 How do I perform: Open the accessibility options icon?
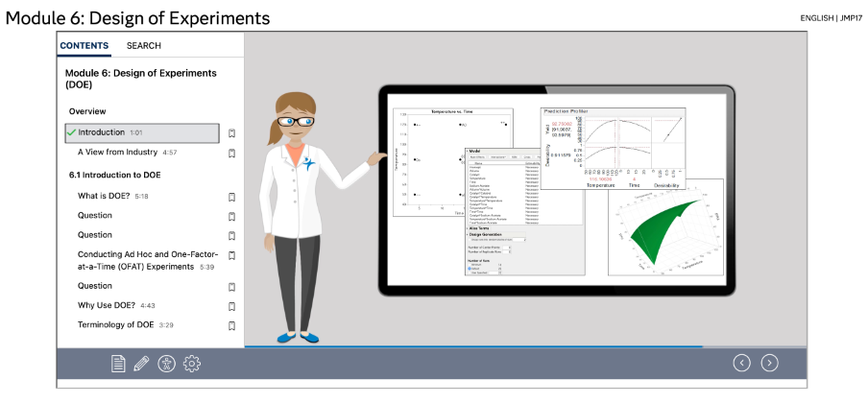[x=167, y=364]
